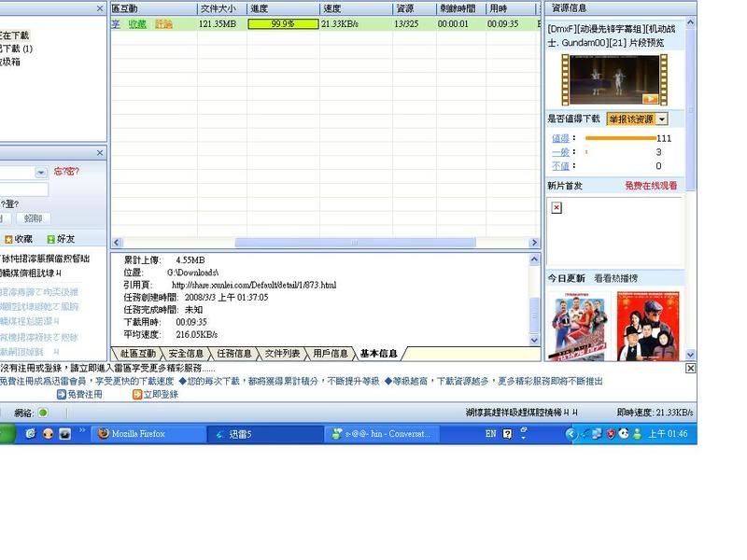This screenshot has height=560, width=747.
Task: Open the red family movie poster thumbnail
Action: (648, 326)
